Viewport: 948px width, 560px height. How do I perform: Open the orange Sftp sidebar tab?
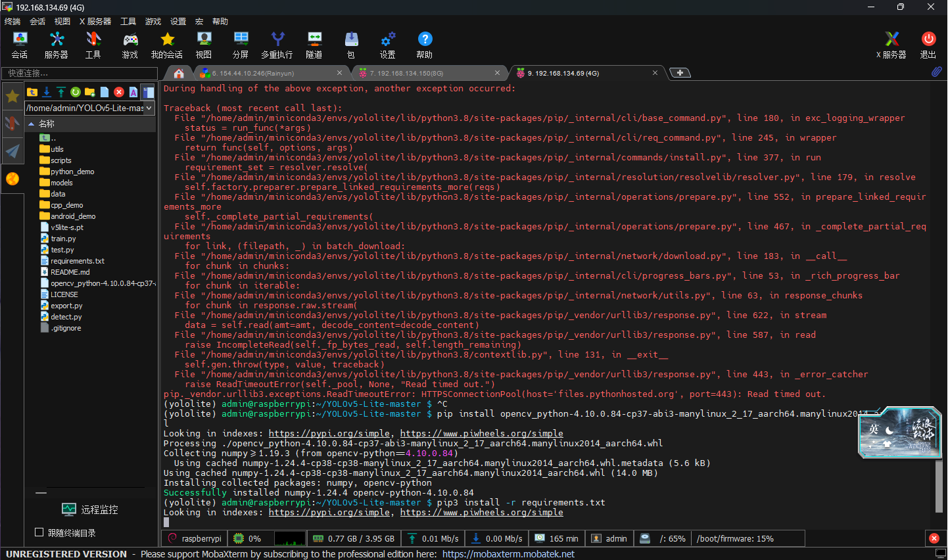point(12,179)
